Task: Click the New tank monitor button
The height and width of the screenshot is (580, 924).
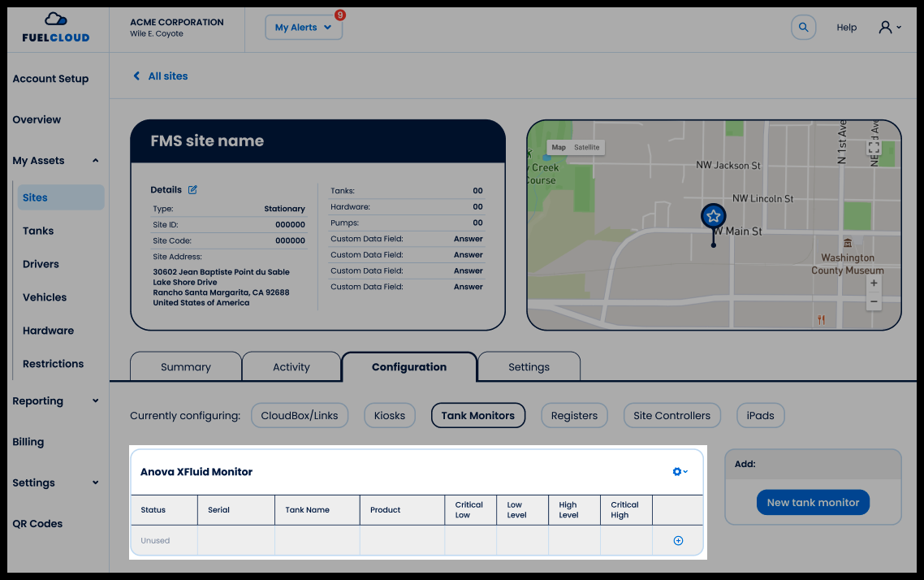Action: (x=813, y=502)
